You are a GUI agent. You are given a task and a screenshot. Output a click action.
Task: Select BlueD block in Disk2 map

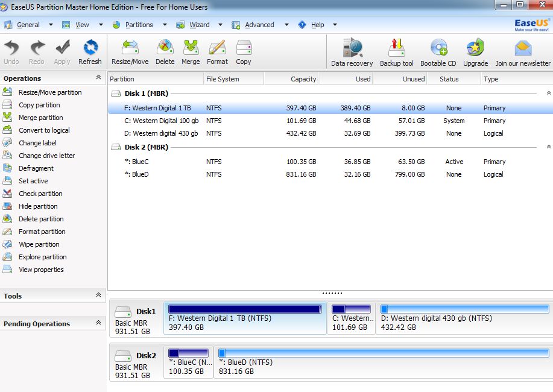pos(384,362)
